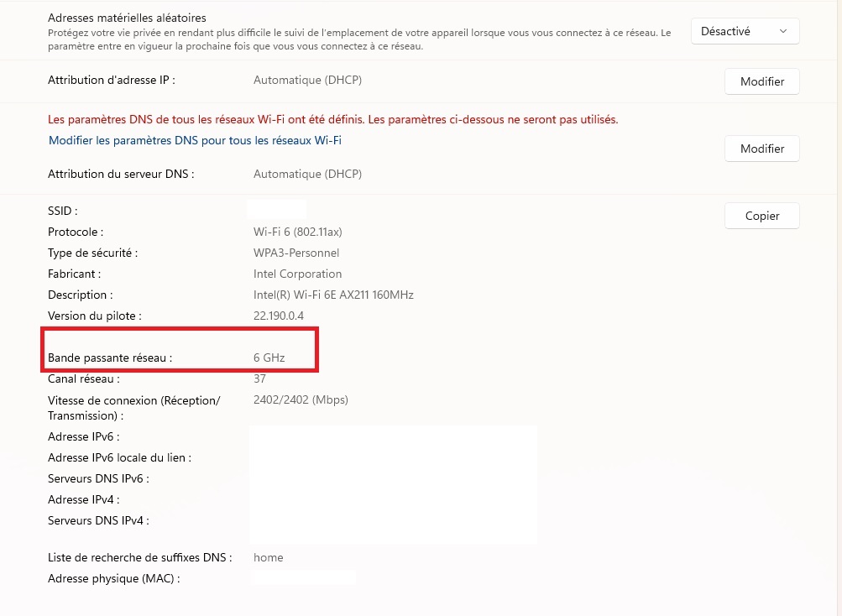
Task: Select driver version "22.190.0.4"
Action: tap(278, 316)
